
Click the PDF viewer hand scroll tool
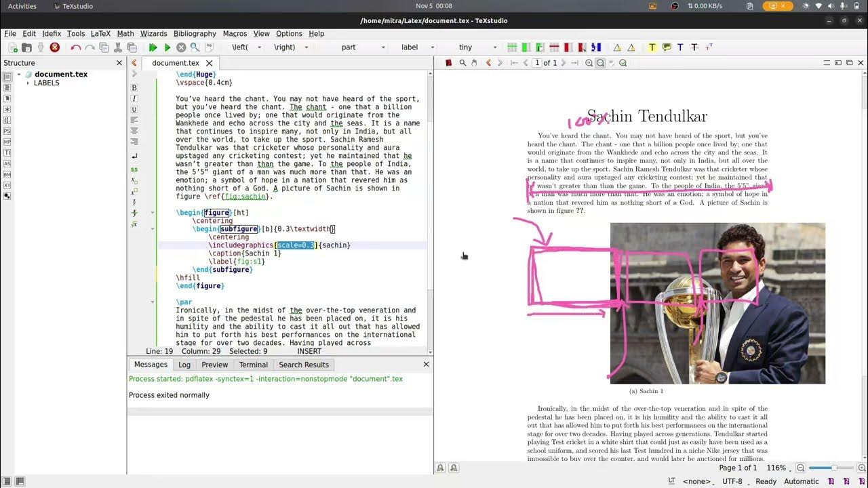coord(474,63)
